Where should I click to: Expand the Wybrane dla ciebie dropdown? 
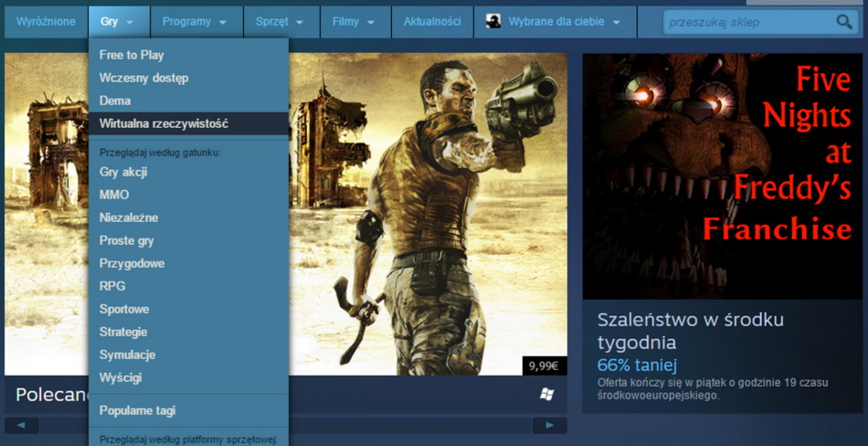[556, 22]
